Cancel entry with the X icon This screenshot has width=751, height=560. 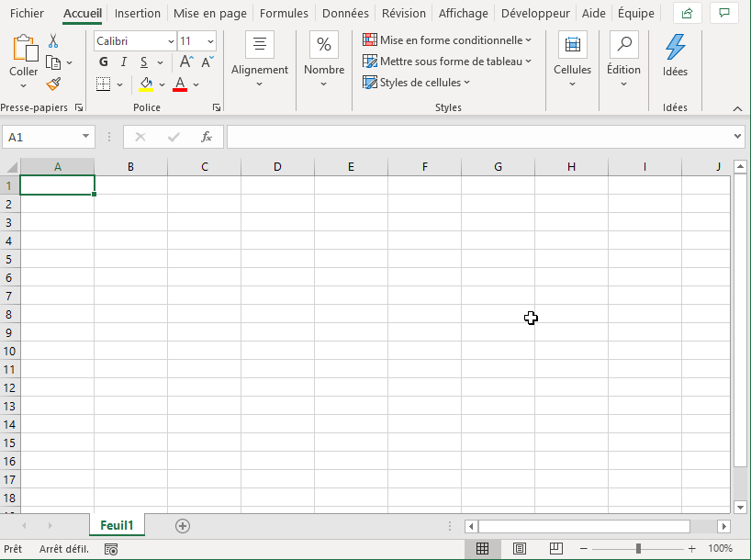point(140,137)
